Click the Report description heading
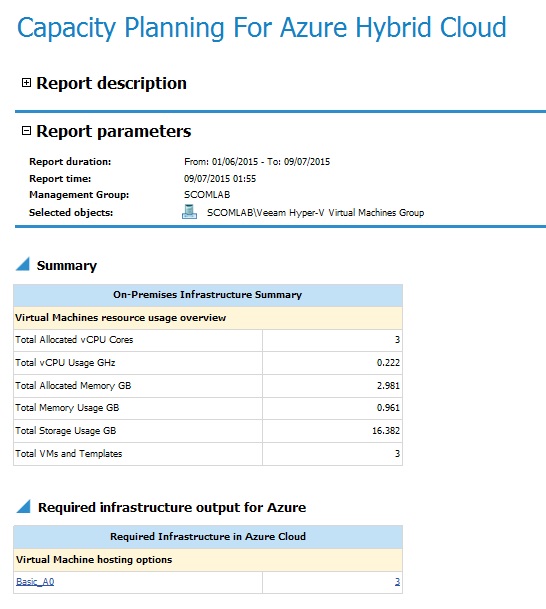The image size is (546, 609). pyautogui.click(x=111, y=83)
